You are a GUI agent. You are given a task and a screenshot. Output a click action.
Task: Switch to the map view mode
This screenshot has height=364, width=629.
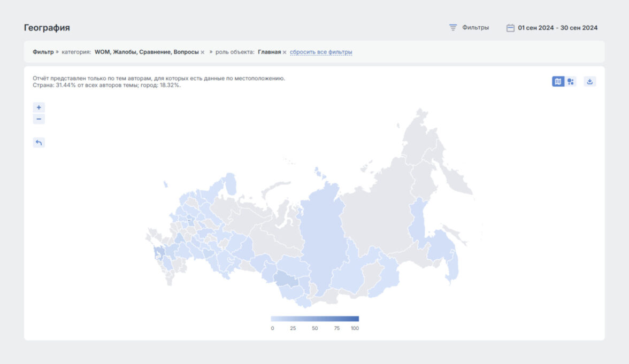point(558,81)
